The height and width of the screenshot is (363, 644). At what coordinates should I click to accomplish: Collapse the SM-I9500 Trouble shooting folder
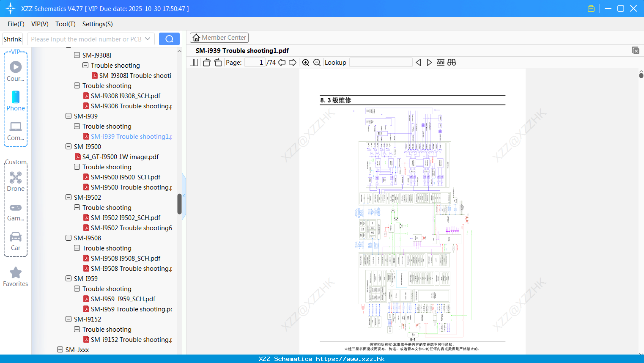[77, 167]
